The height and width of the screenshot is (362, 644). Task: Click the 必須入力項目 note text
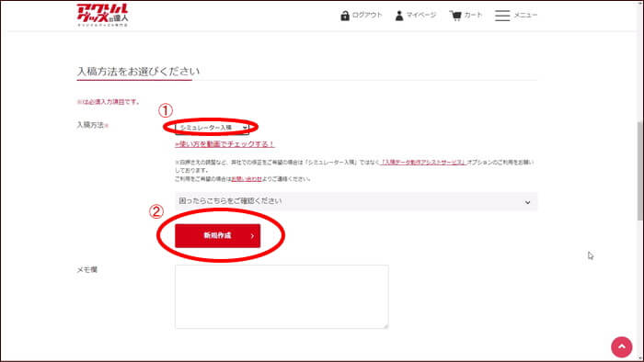pos(109,102)
